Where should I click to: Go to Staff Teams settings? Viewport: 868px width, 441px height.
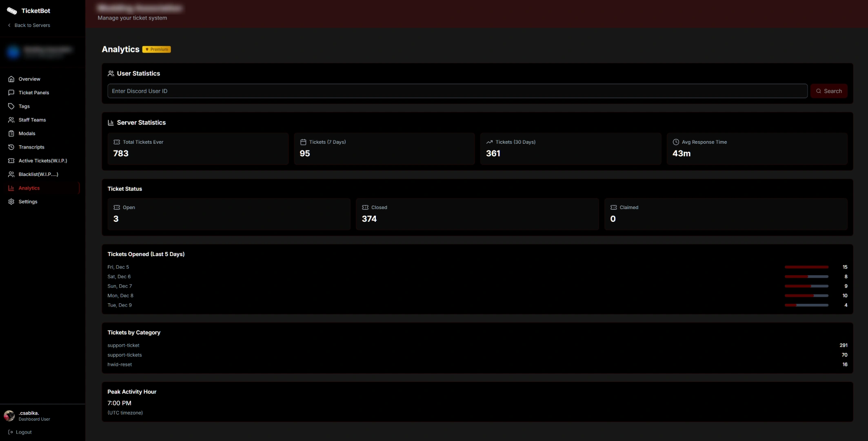(31, 120)
